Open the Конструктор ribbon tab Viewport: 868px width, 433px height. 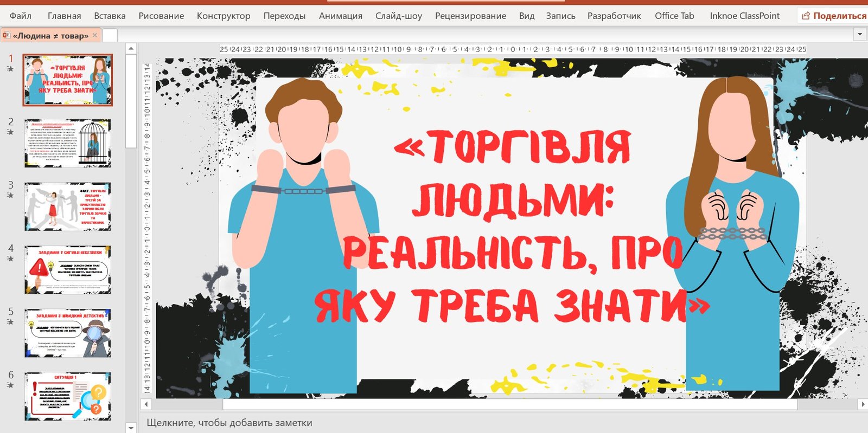224,16
